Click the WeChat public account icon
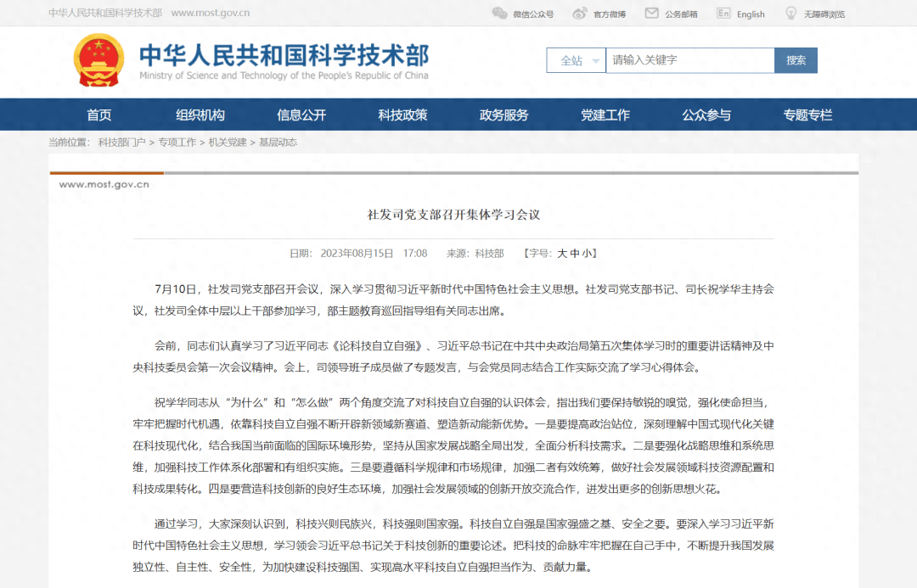The width and height of the screenshot is (917, 588). (499, 14)
